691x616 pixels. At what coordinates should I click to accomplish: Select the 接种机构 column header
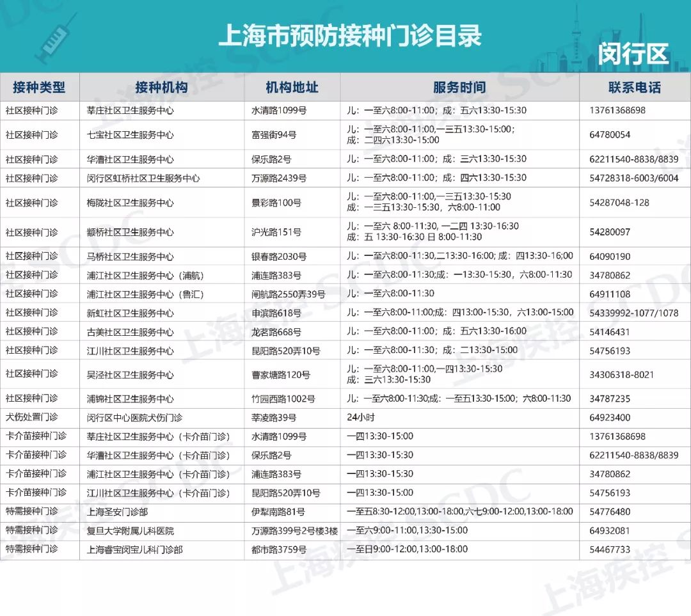point(161,87)
